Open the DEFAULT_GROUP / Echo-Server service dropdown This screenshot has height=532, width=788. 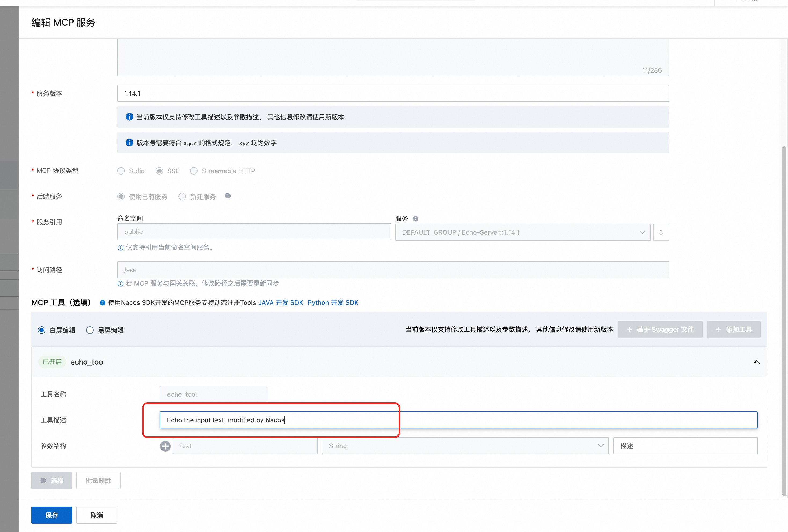pos(523,232)
